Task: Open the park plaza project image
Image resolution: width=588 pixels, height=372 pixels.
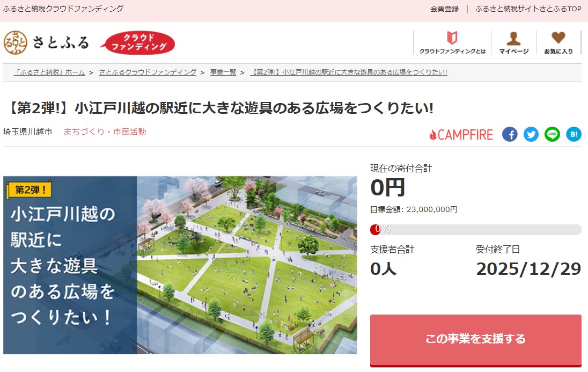Action: tap(180, 265)
